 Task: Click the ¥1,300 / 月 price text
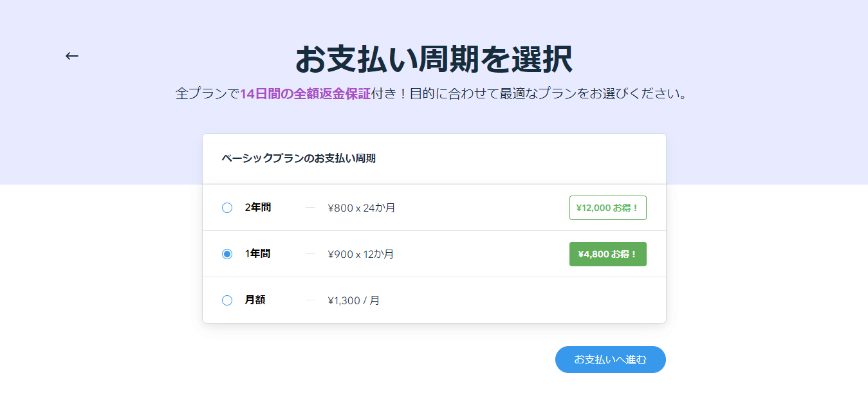[353, 300]
